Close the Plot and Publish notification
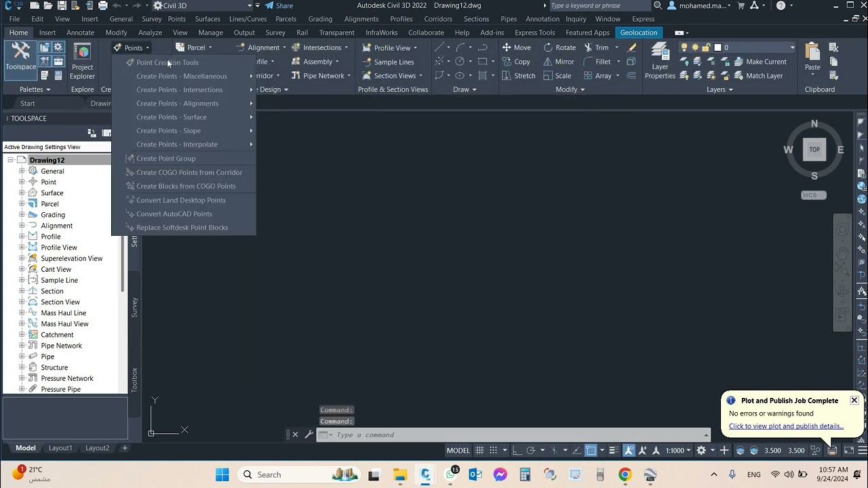The height and width of the screenshot is (488, 868). 854,400
